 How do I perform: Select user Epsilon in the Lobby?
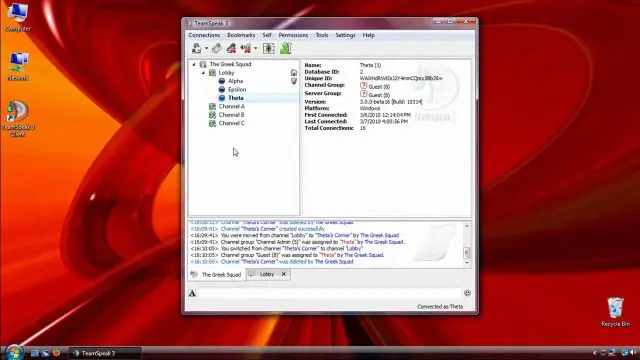[237, 89]
